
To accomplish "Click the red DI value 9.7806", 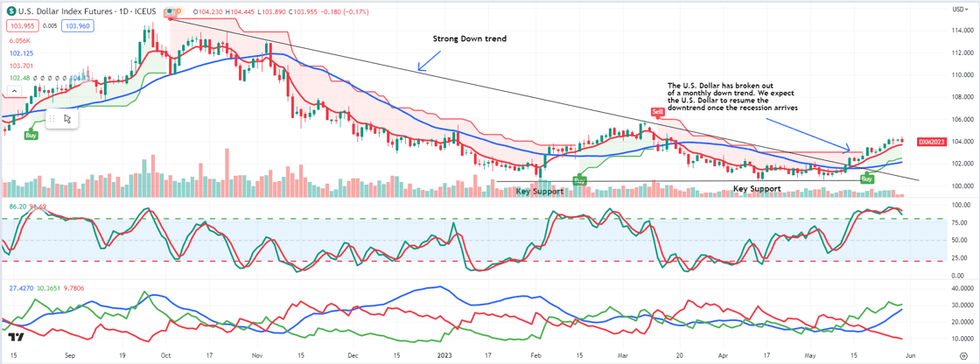I will [x=73, y=289].
